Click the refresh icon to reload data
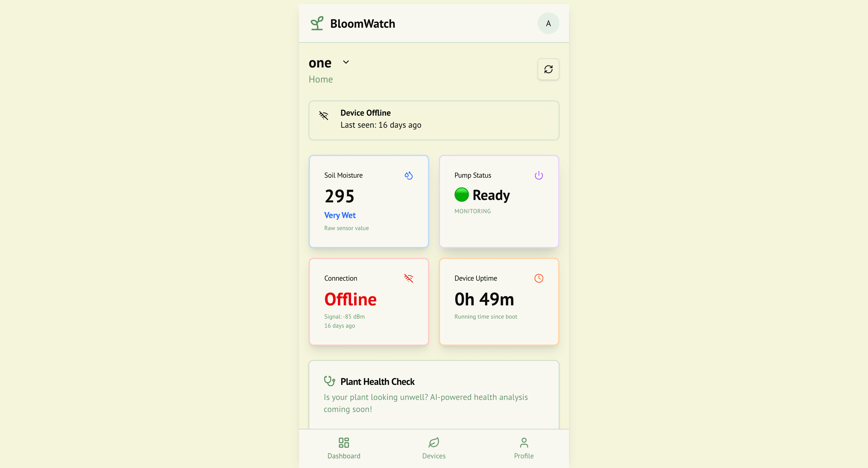 pyautogui.click(x=549, y=69)
